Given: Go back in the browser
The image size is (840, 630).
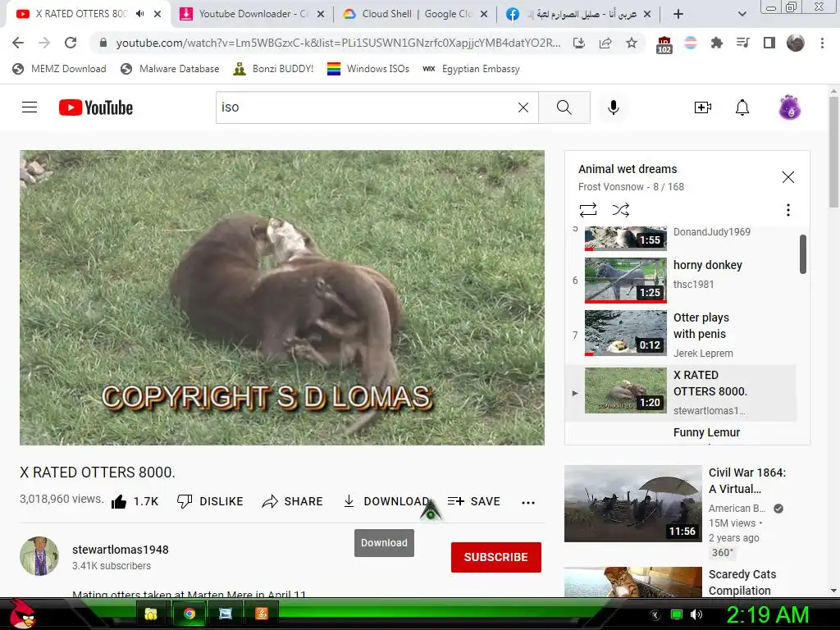Looking at the screenshot, I should point(18,43).
